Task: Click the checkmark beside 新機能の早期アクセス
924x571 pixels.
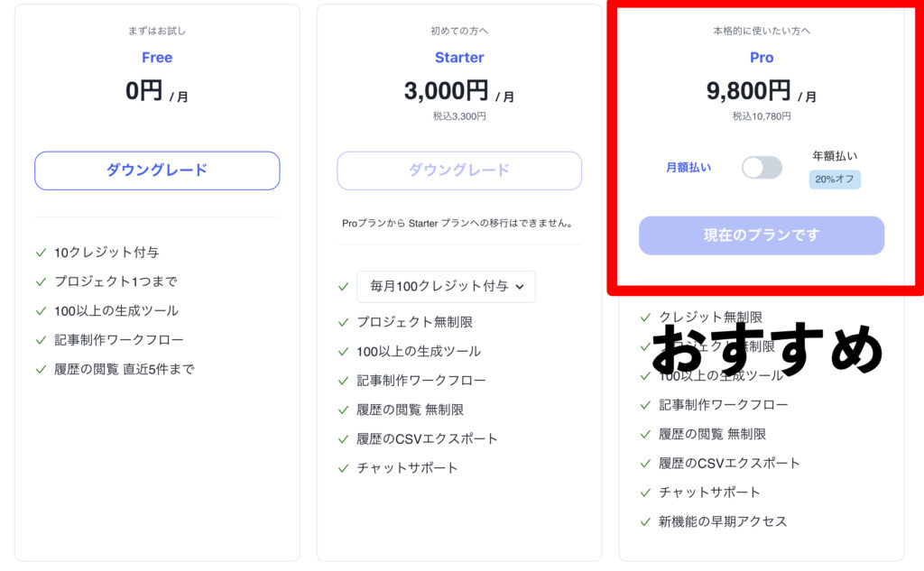Action: coord(645,521)
